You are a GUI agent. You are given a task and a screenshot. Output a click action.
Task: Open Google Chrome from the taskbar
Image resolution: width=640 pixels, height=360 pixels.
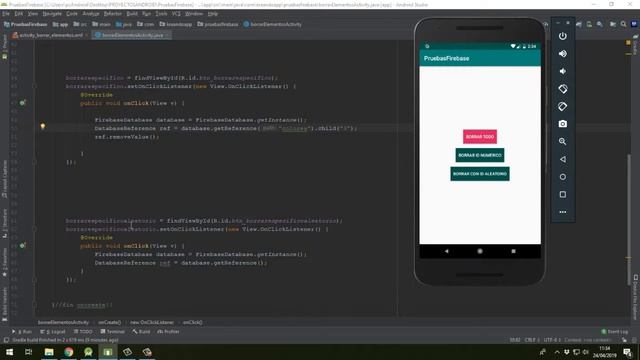coord(69,352)
